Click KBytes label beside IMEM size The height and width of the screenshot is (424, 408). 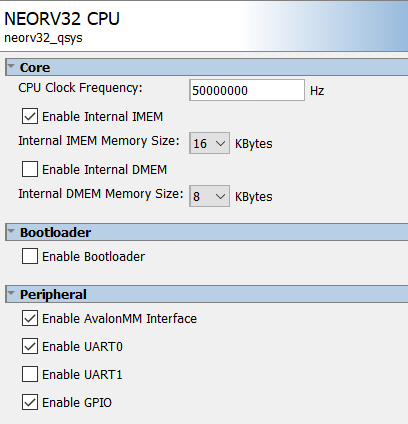[x=254, y=144]
